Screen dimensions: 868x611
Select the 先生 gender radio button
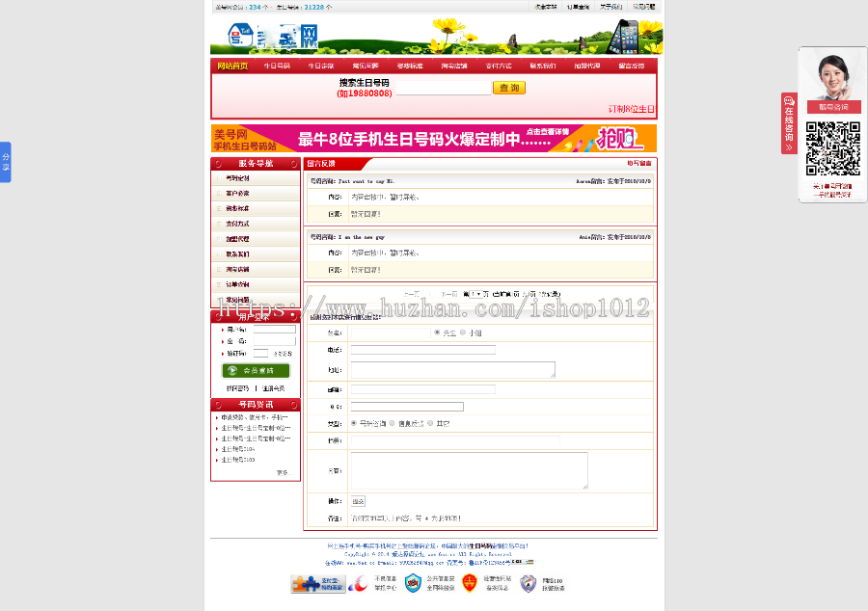pyautogui.click(x=437, y=333)
